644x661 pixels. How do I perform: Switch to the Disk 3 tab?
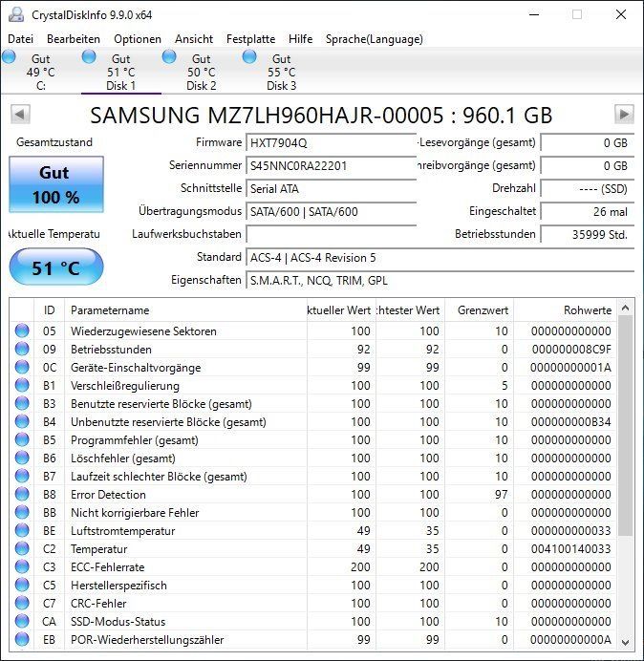pos(281,72)
